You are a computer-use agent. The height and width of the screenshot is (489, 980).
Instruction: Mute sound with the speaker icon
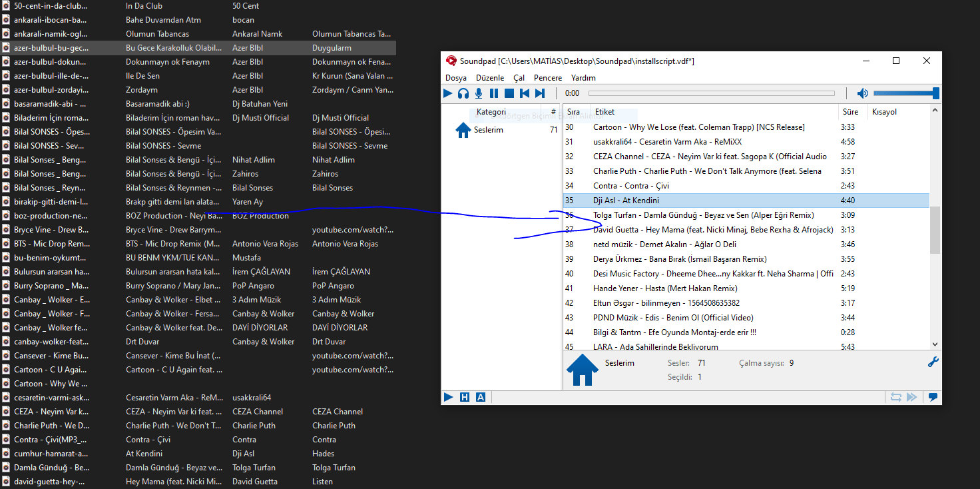click(x=863, y=94)
